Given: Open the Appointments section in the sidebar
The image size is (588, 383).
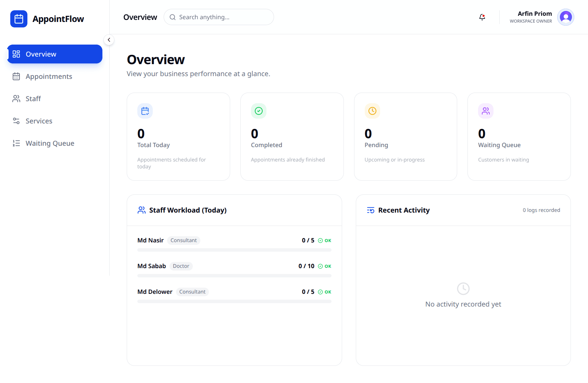Looking at the screenshot, I should point(48,76).
